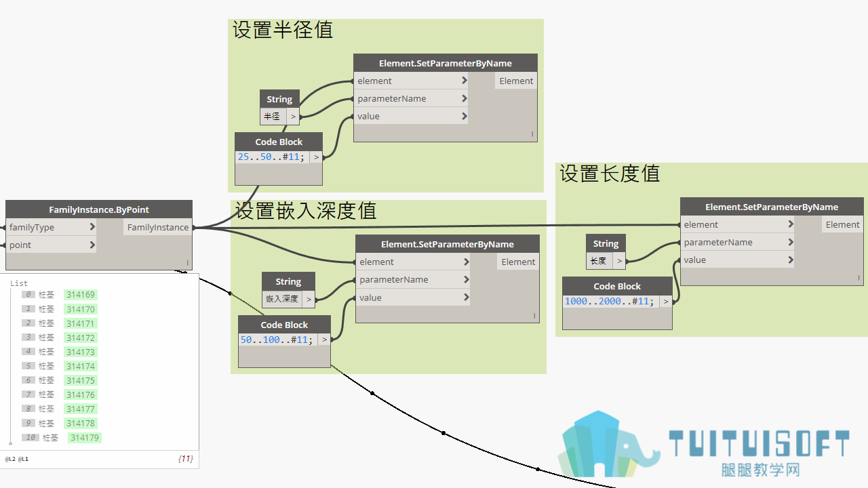The width and height of the screenshot is (868, 488).
Task: Expand the value port chevron in 设置半径值 group
Action: coord(465,116)
